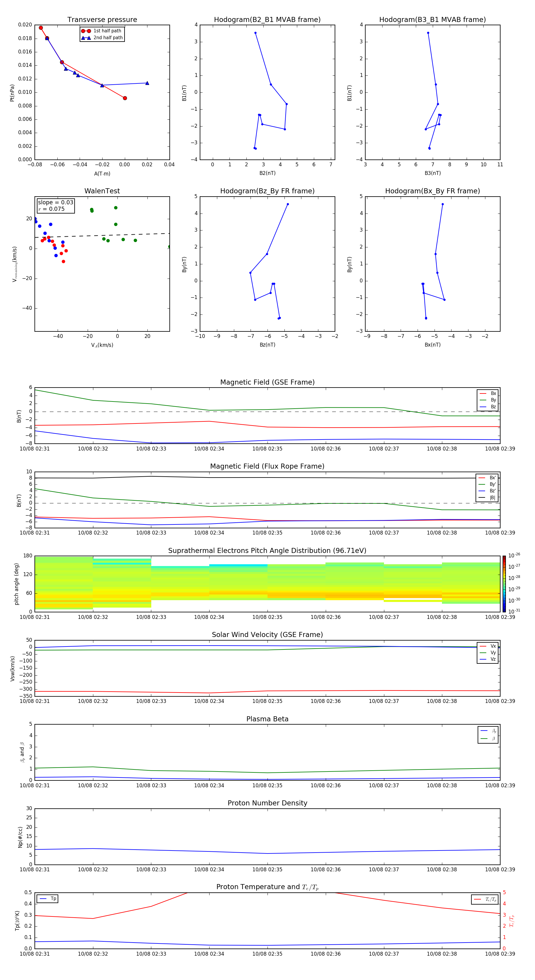
Task: Click the 'Tp' legend entry in temperature plot
Action: coord(48,899)
